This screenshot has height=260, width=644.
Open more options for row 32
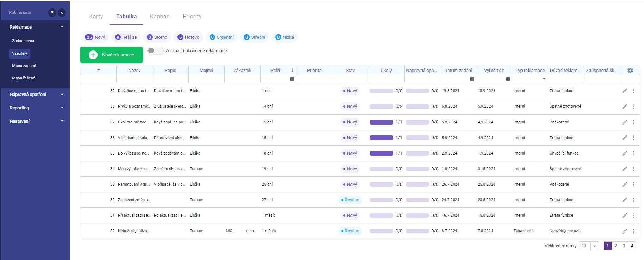pyautogui.click(x=633, y=200)
